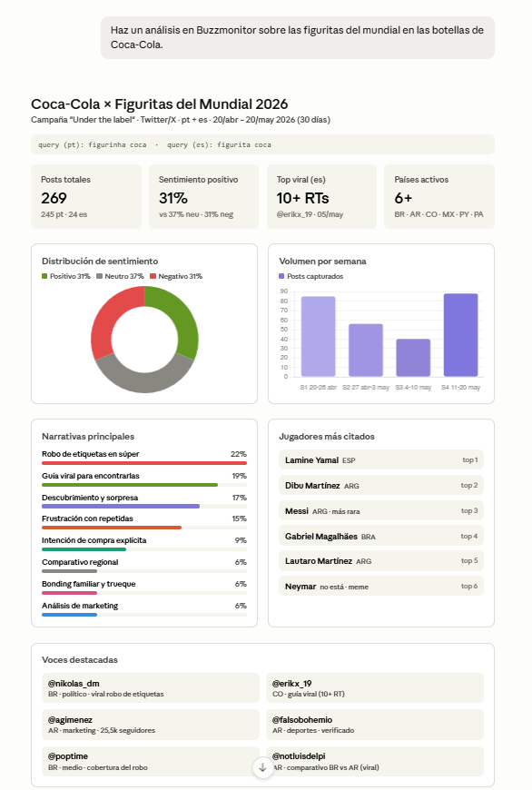Click the Distribución de sentimiento heading
Screen dimensions: 532x790
(x=100, y=261)
